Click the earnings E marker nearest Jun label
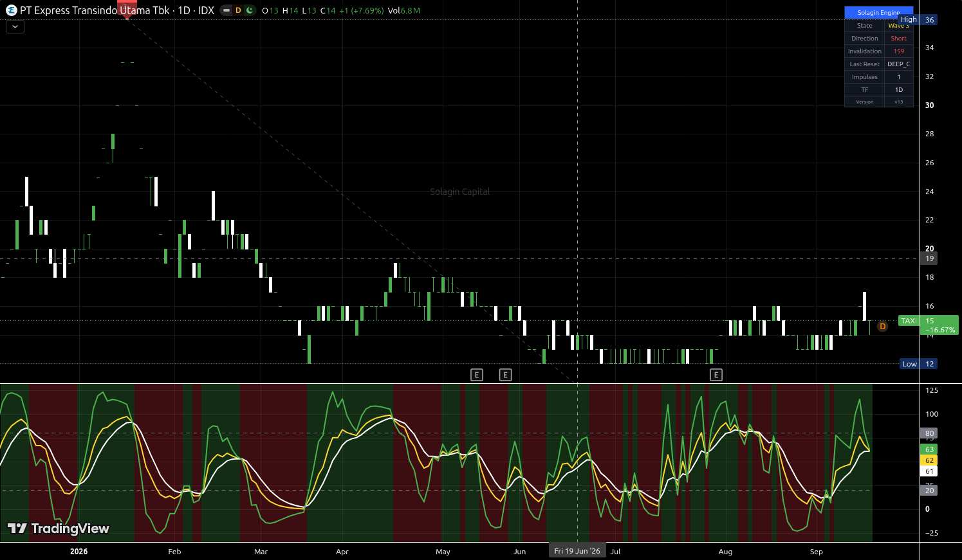This screenshot has height=560, width=962. (506, 375)
